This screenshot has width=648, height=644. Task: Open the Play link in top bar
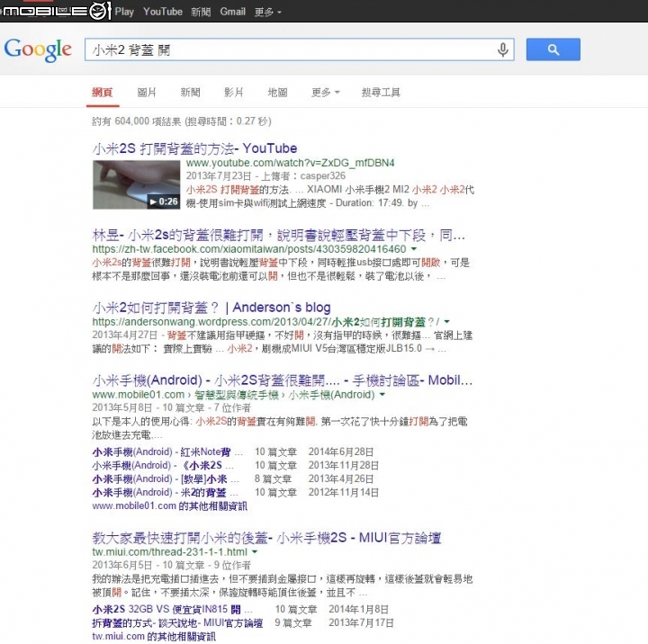coord(124,12)
